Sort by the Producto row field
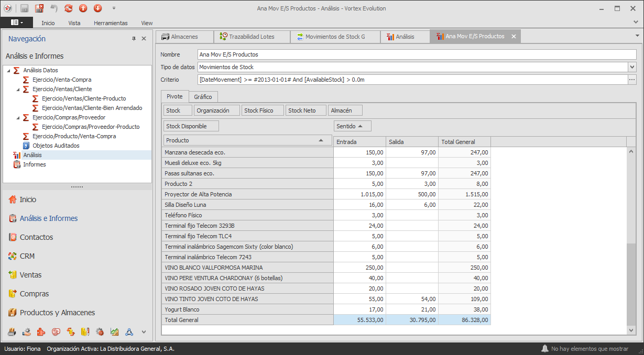 coord(247,140)
